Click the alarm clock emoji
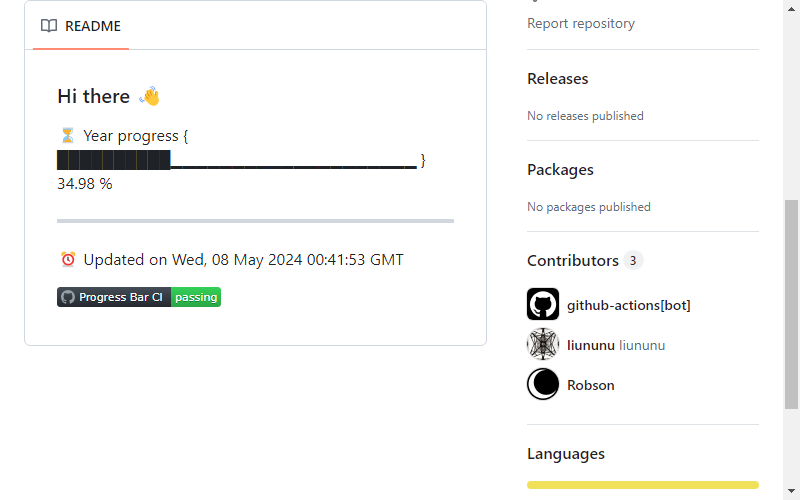This screenshot has width=800, height=500. pos(68,259)
